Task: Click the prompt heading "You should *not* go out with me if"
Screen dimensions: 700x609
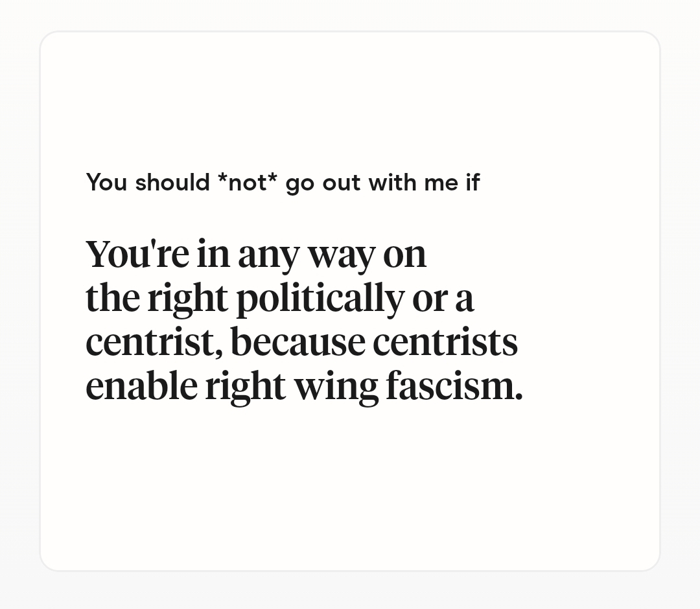Action: 283,183
